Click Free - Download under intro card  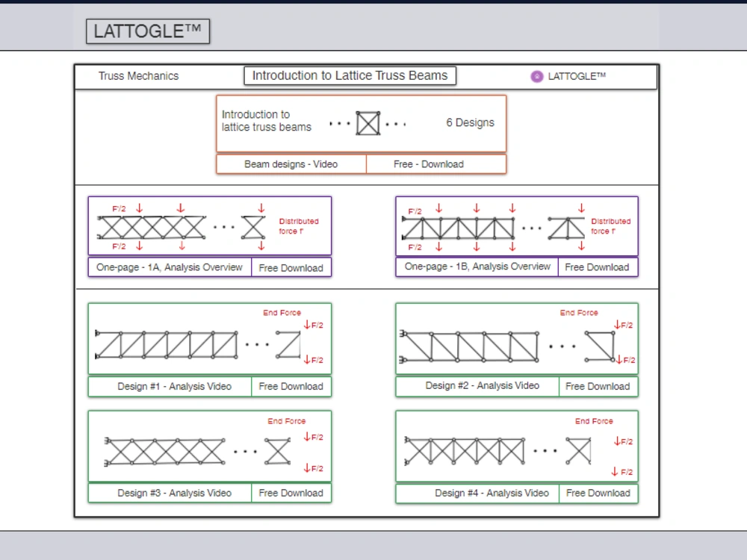(x=436, y=164)
